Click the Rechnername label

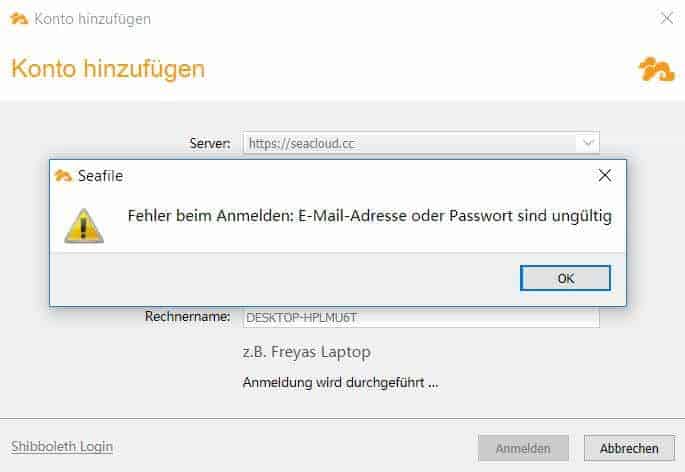click(x=187, y=316)
